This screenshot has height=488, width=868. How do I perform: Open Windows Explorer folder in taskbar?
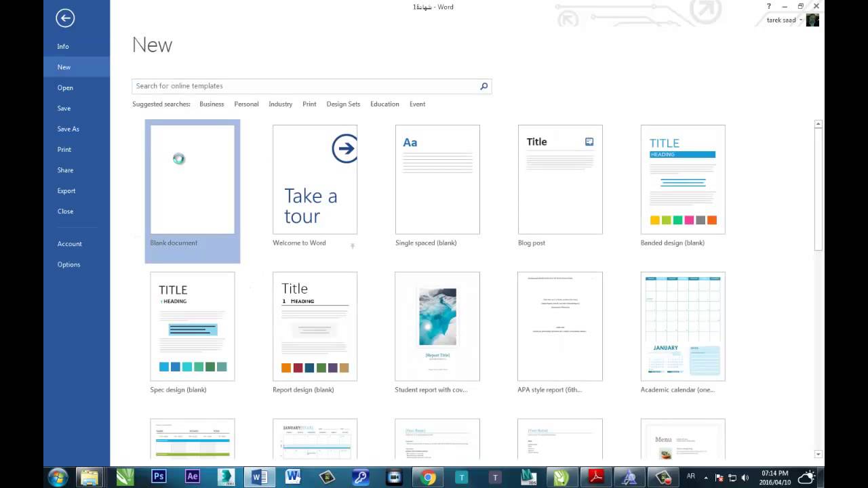click(x=90, y=477)
